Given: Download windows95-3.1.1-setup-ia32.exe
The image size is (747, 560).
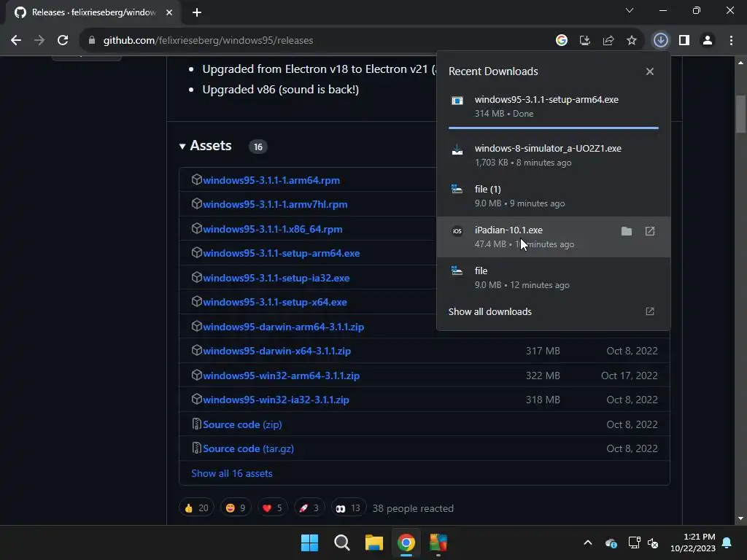Looking at the screenshot, I should [276, 278].
